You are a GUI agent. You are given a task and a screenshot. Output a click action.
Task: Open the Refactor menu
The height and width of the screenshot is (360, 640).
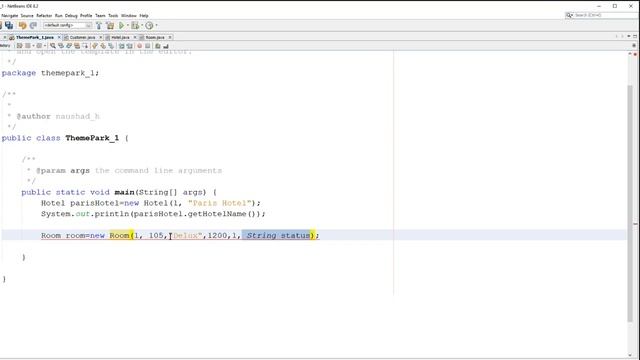(44, 16)
